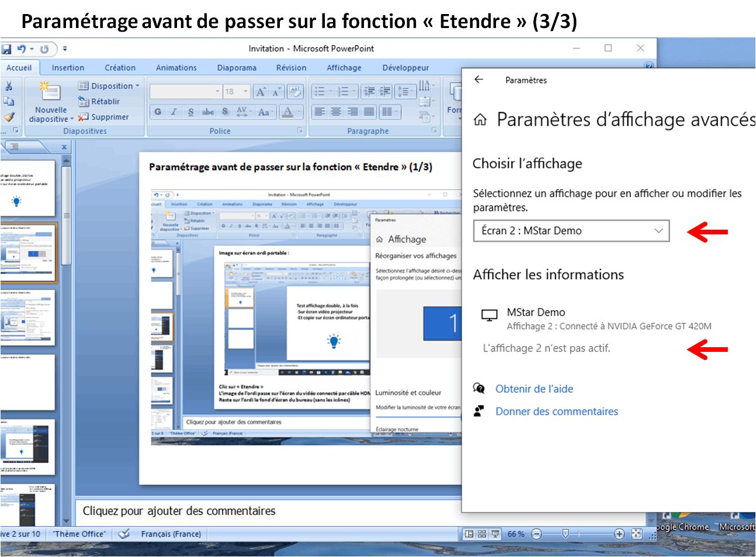Click the home icon in Paramètres window
The image size is (756, 557).
click(x=480, y=120)
